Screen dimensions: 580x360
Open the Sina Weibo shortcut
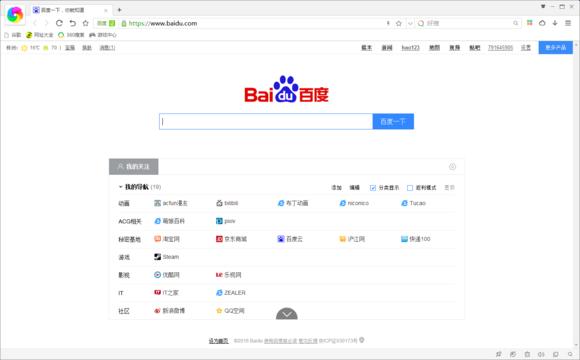coord(169,311)
